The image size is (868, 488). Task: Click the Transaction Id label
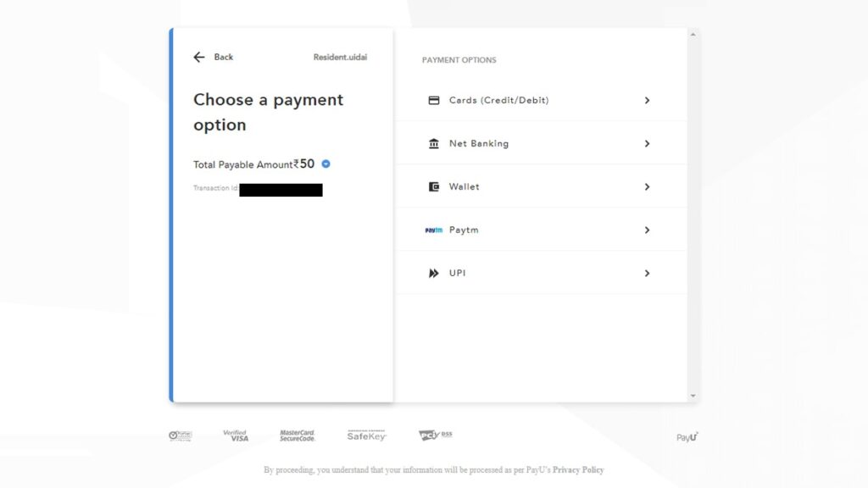click(x=215, y=188)
